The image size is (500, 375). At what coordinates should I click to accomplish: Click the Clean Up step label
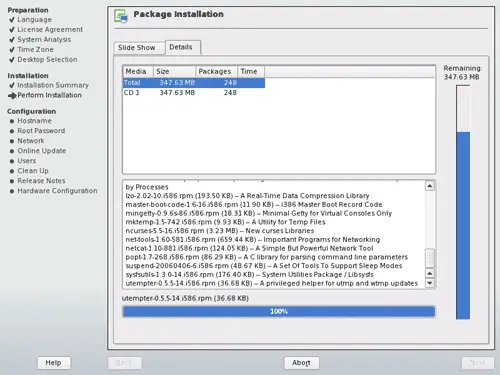pyautogui.click(x=33, y=171)
